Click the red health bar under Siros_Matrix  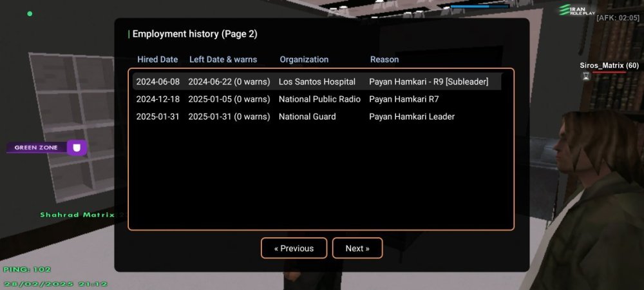pos(609,72)
